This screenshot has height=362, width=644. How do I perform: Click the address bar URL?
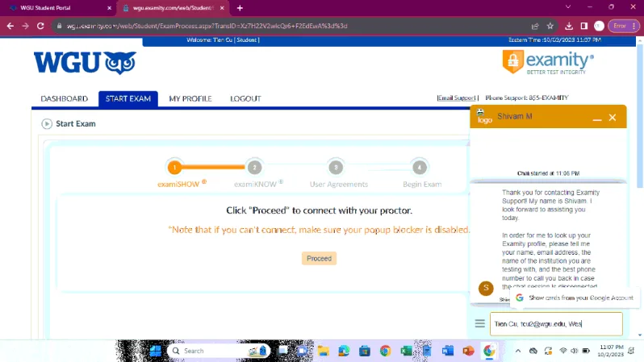click(x=207, y=26)
